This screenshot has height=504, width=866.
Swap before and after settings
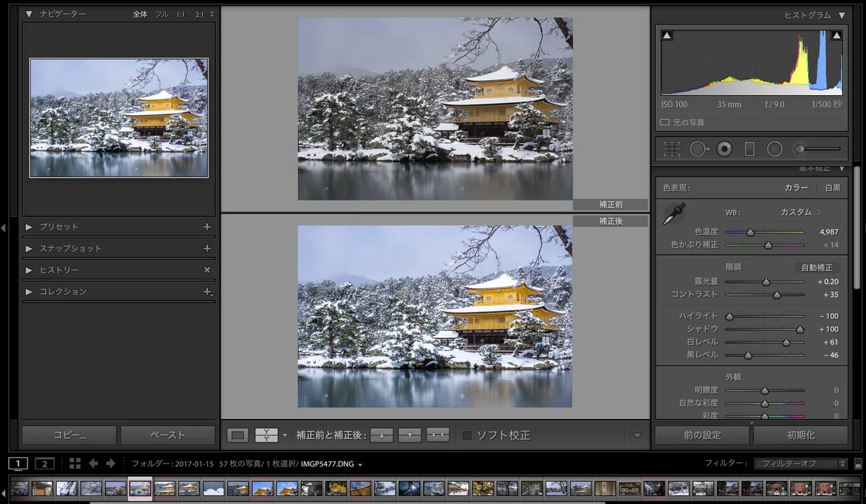(437, 435)
